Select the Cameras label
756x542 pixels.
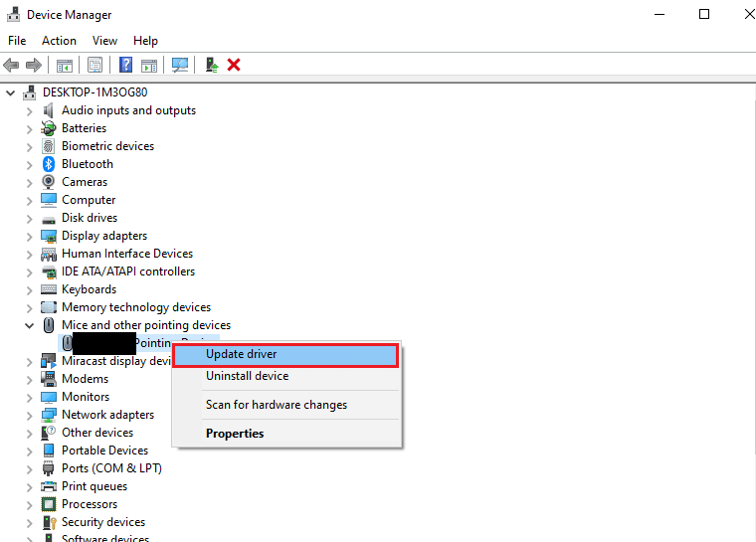click(85, 182)
